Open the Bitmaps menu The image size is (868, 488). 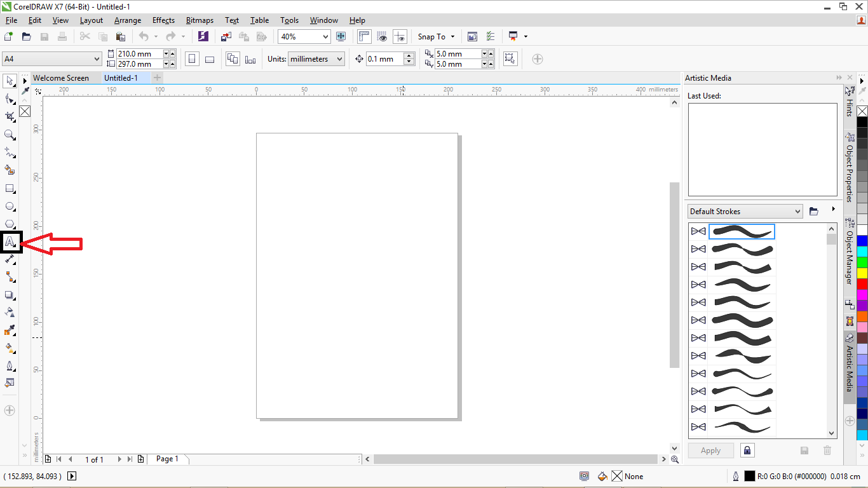click(200, 20)
